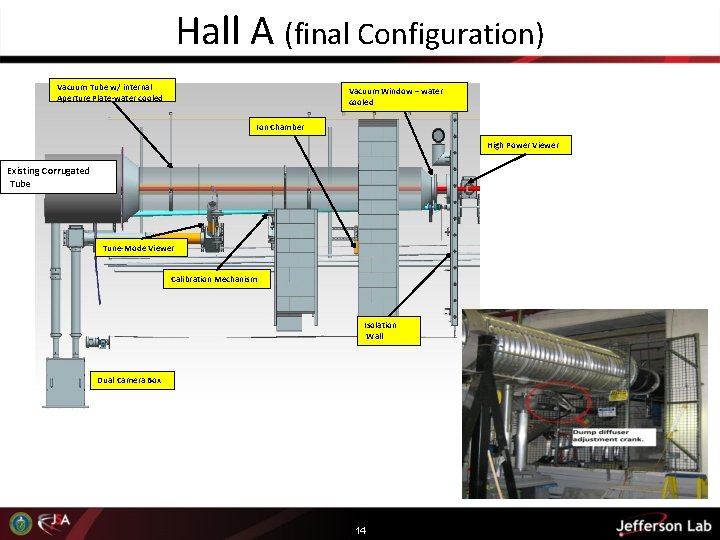
Task: Click the "High Power Viewer" label
Action: point(526,145)
